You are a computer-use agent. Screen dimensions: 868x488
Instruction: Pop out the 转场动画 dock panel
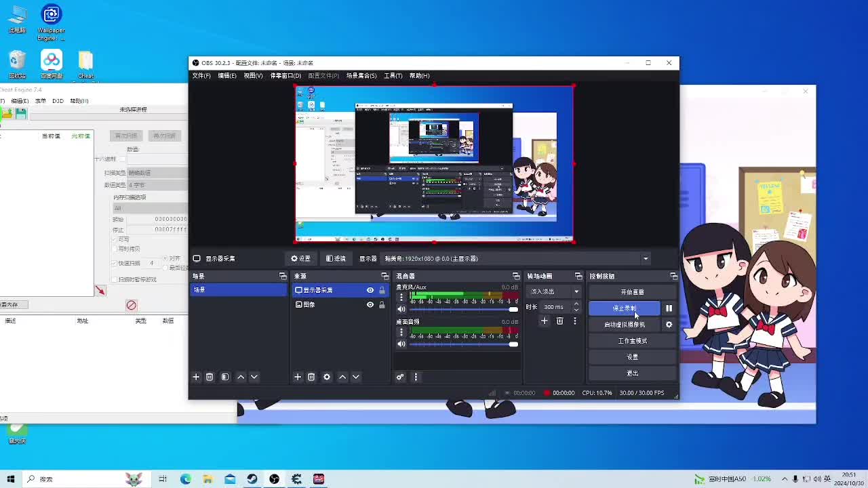tap(578, 277)
